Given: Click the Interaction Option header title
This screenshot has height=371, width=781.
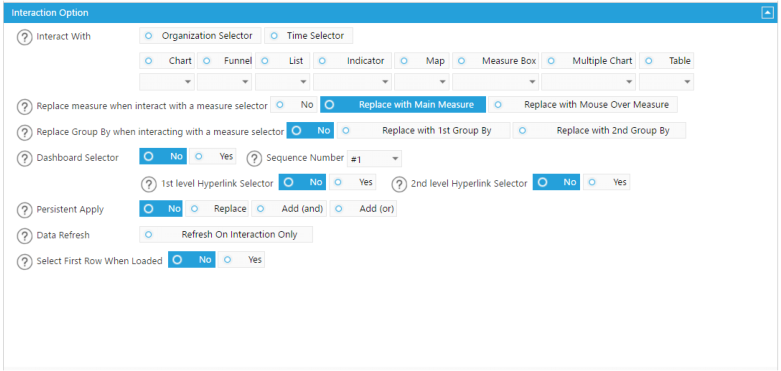Looking at the screenshot, I should pos(50,13).
